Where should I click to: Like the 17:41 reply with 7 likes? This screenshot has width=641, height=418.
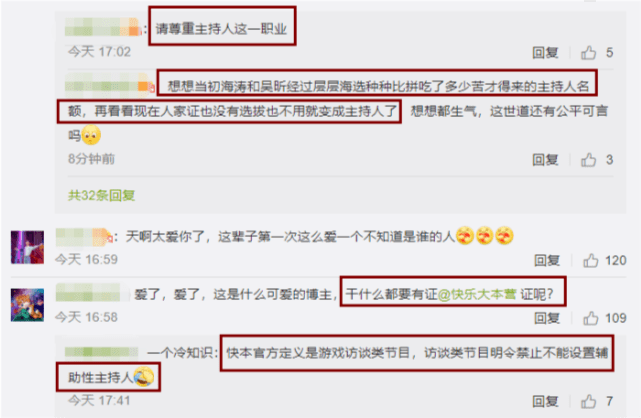click(589, 401)
